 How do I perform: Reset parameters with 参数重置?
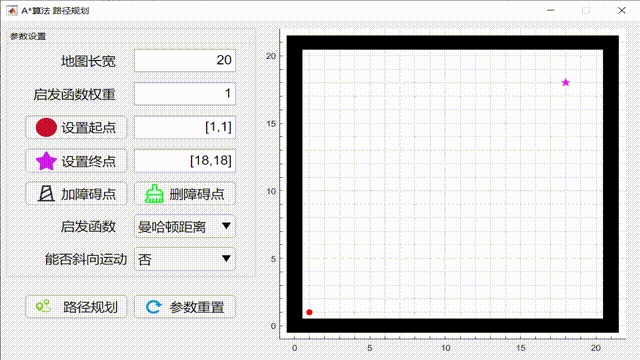pos(185,307)
